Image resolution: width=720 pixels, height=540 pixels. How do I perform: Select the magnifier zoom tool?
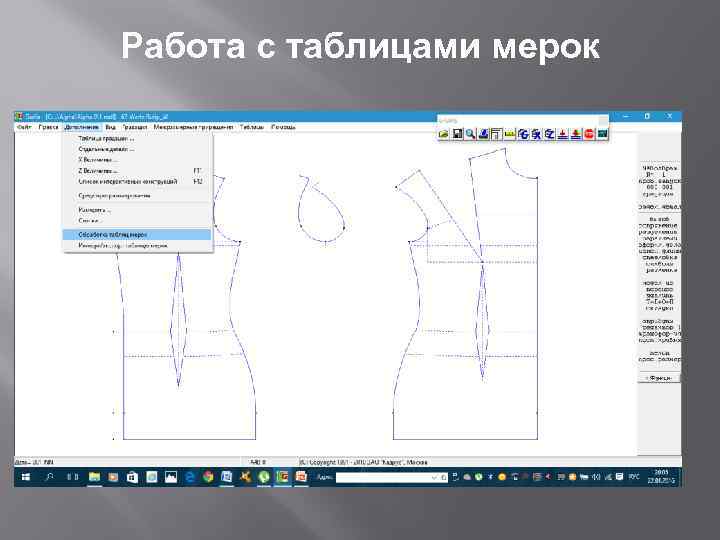pyautogui.click(x=470, y=134)
